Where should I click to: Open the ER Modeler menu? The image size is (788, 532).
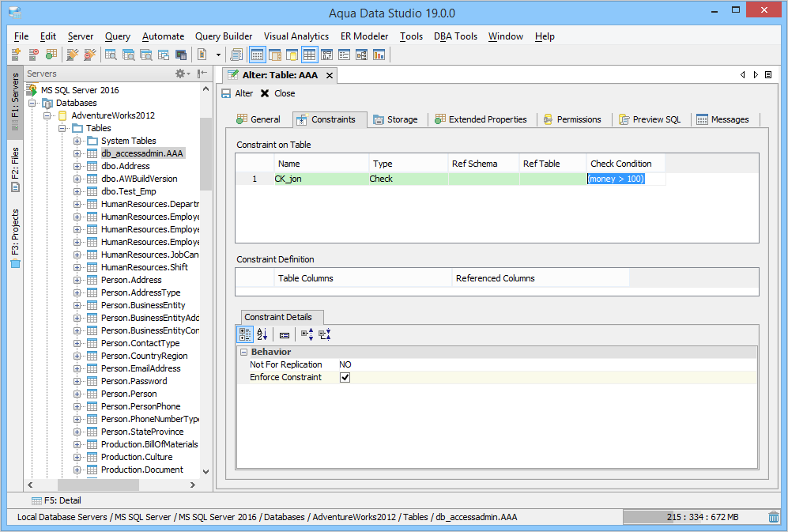(364, 36)
